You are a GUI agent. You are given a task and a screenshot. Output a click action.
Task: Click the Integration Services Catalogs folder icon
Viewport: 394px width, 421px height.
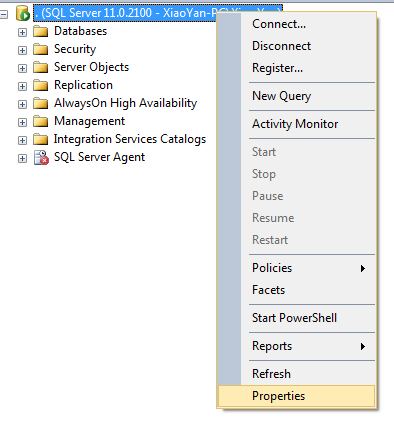tap(41, 140)
